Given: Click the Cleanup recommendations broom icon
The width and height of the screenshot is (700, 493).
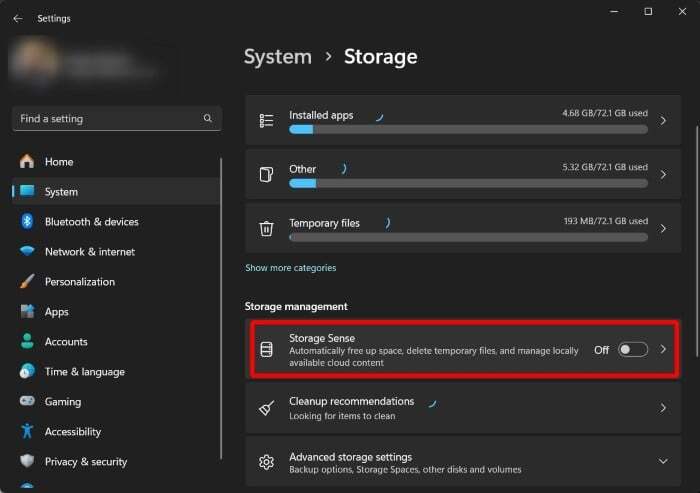Looking at the screenshot, I should pos(267,408).
